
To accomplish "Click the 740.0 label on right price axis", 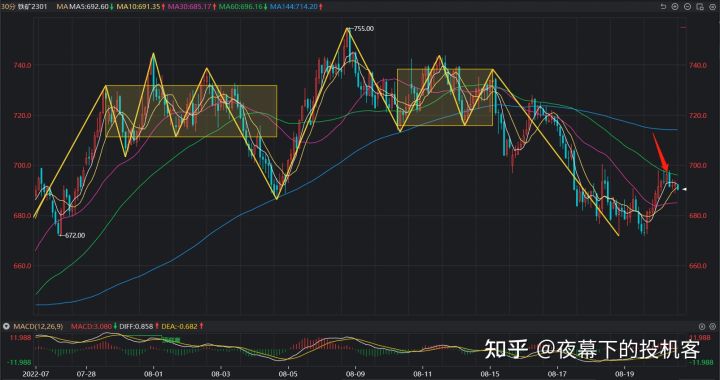I will (x=698, y=66).
